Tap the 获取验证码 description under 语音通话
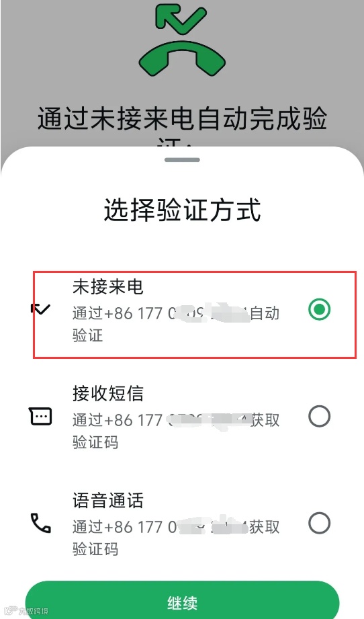The height and width of the screenshot is (619, 364). [x=176, y=538]
